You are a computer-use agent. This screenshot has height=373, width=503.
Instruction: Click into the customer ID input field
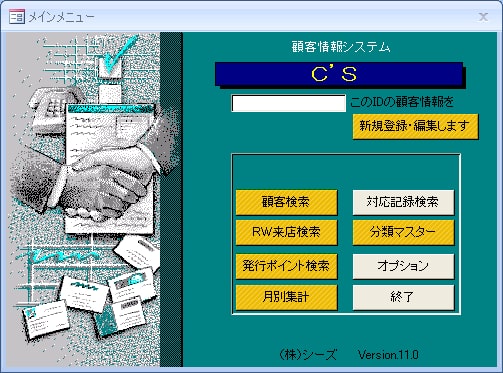coord(289,103)
